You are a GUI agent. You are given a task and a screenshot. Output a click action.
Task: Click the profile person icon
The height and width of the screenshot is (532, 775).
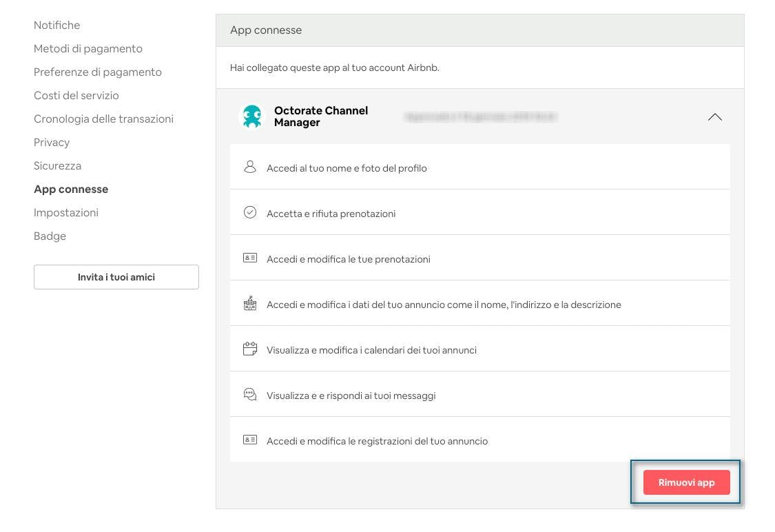[250, 167]
